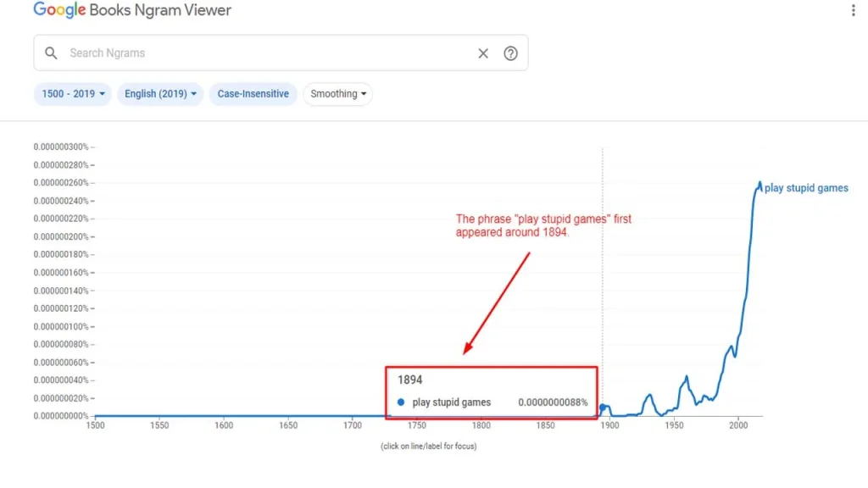Expand the Smoothing options dropdown
The width and height of the screenshot is (868, 488).
337,94
